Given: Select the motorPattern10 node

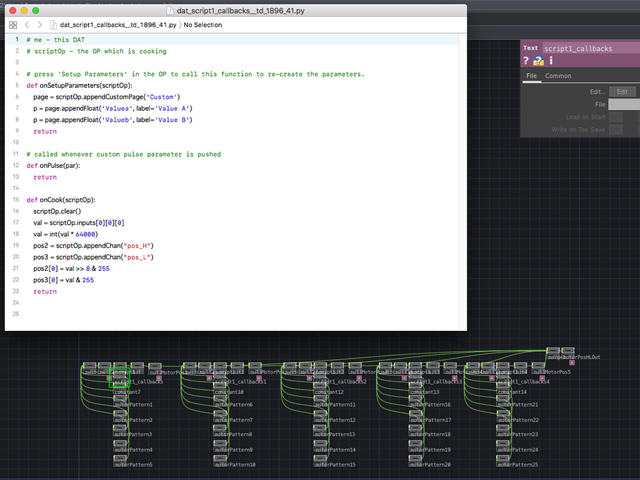Looking at the screenshot, I should [x=220, y=459].
